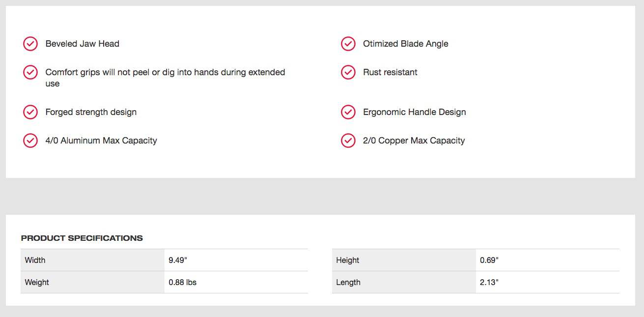This screenshot has height=317, width=644.
Task: Click checkmark icon for 4/0 Aluminum Max Capacity
Action: [x=30, y=141]
